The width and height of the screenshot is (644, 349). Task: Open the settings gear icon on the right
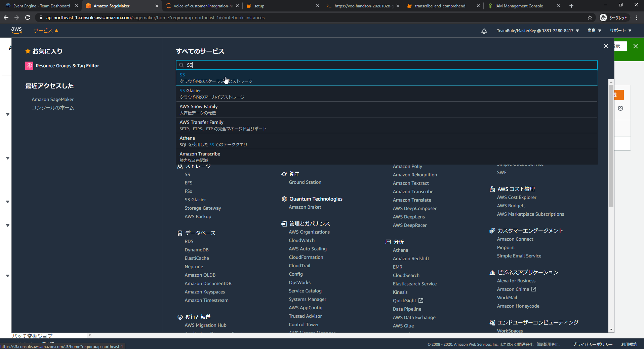click(x=620, y=108)
